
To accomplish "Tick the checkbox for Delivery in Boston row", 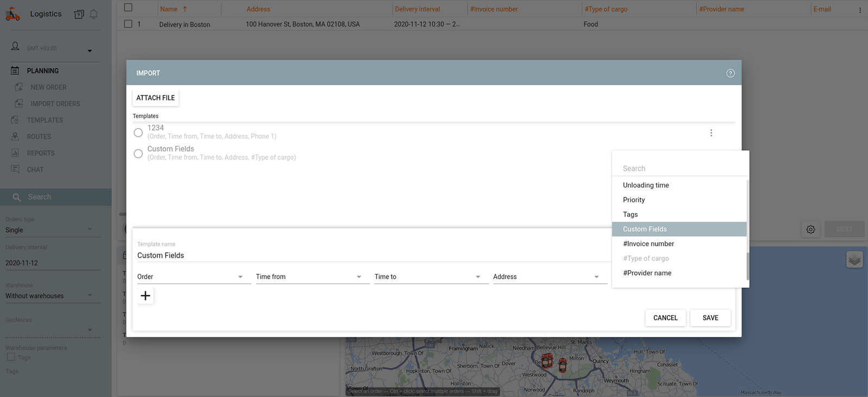I will point(128,24).
